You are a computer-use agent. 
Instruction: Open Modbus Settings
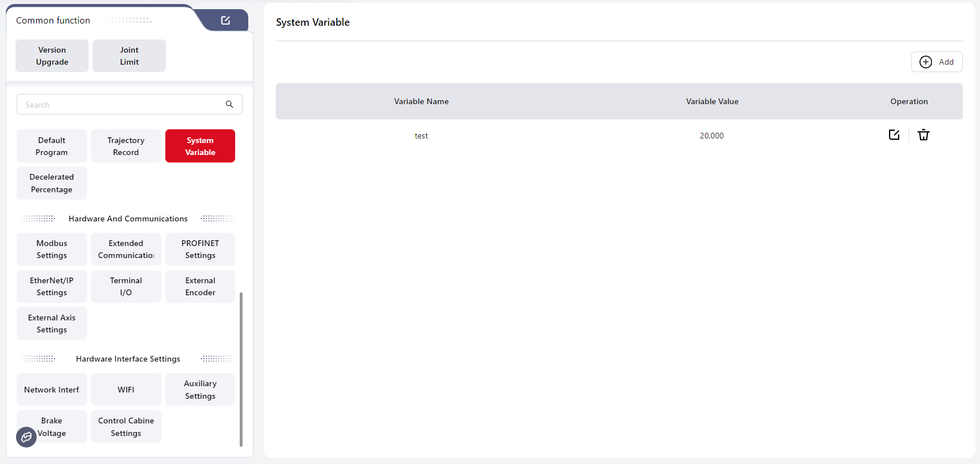pos(51,249)
